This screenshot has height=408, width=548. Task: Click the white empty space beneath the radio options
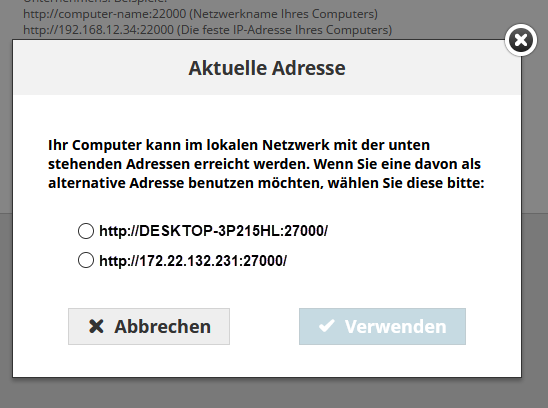(x=267, y=288)
